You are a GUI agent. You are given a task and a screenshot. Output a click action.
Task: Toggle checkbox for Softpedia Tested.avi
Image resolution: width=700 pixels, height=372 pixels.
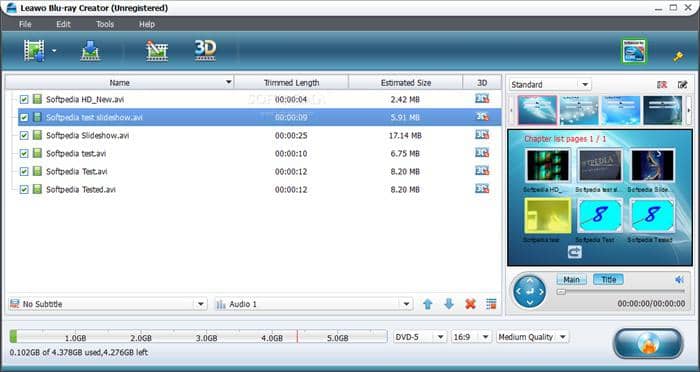point(24,189)
